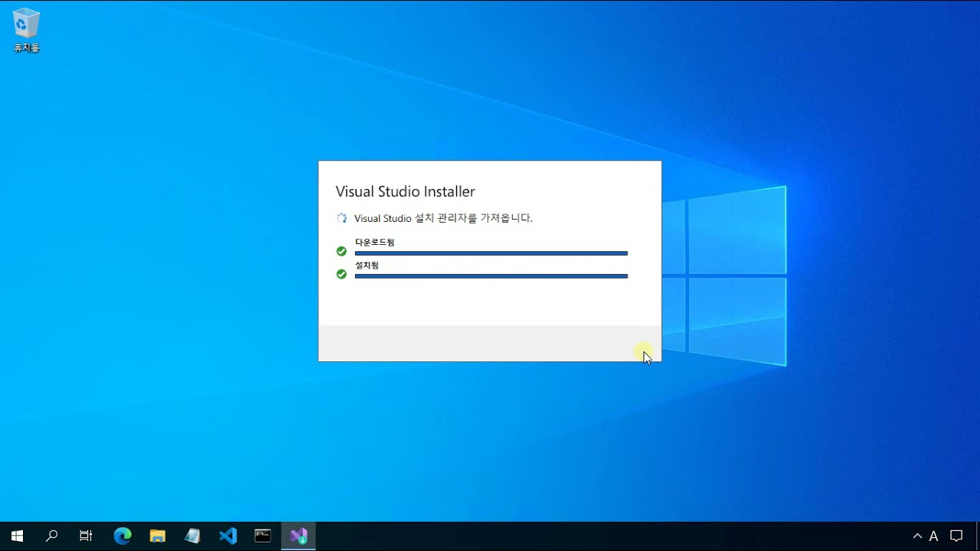Click the green check beside 설치됨
Image resolution: width=980 pixels, height=551 pixels.
tap(341, 274)
